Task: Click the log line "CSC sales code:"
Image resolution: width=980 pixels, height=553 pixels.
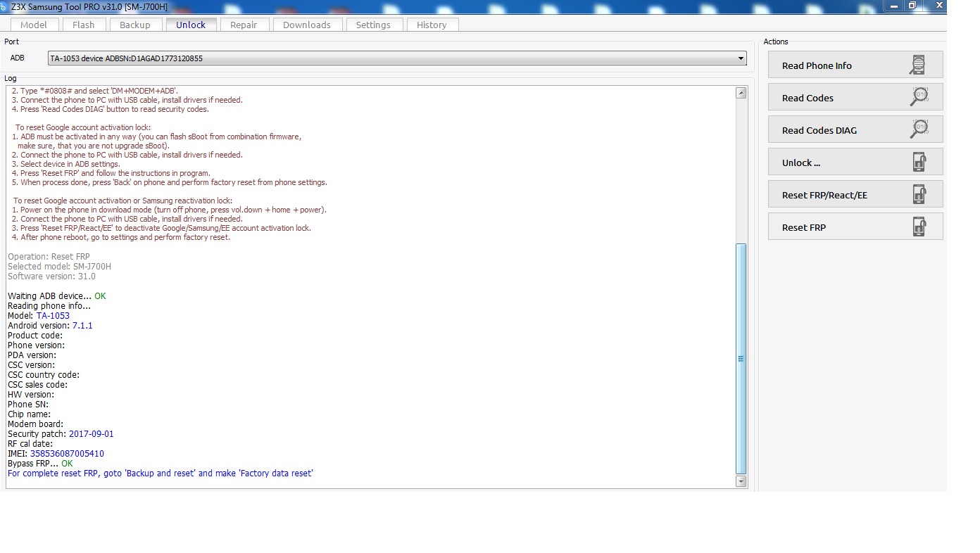Action: [x=38, y=385]
